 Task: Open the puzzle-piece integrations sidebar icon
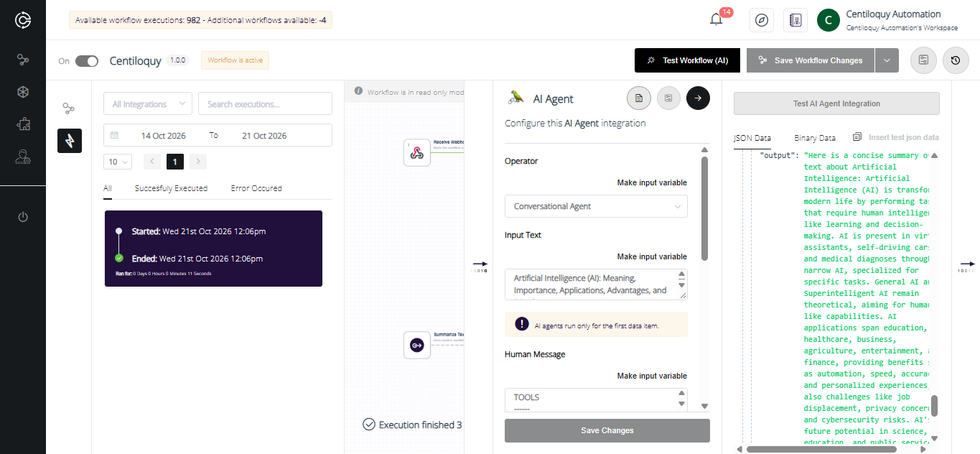pyautogui.click(x=23, y=124)
